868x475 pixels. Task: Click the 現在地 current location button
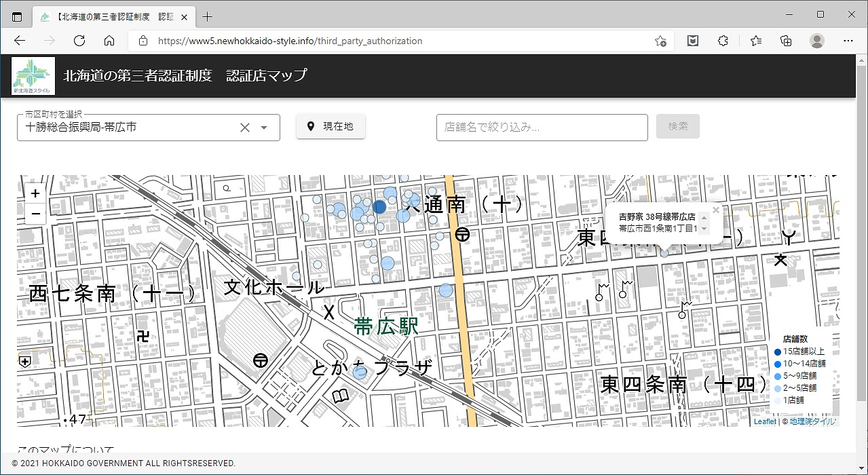pyautogui.click(x=331, y=126)
